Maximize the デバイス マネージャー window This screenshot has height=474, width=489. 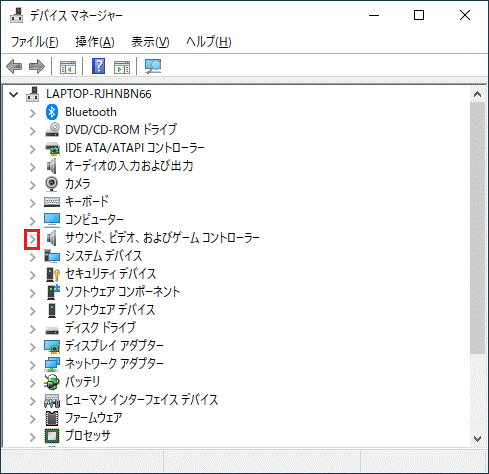[x=419, y=15]
